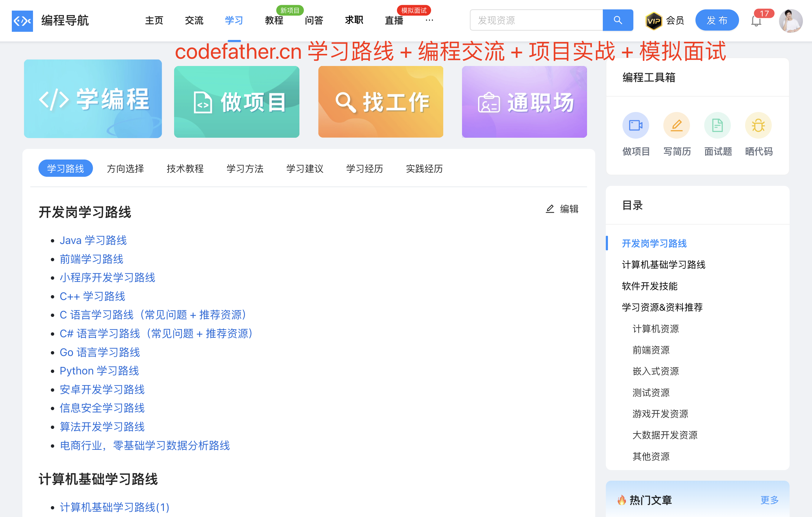Screen dimensions: 812x517
Task: Open 教程 in the navigation
Action: (x=274, y=20)
